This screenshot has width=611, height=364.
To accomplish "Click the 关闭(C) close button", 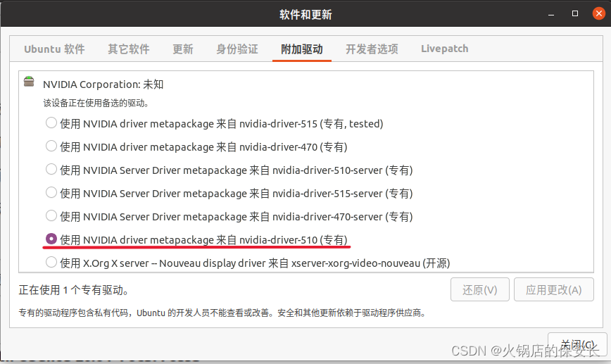I will tap(577, 344).
